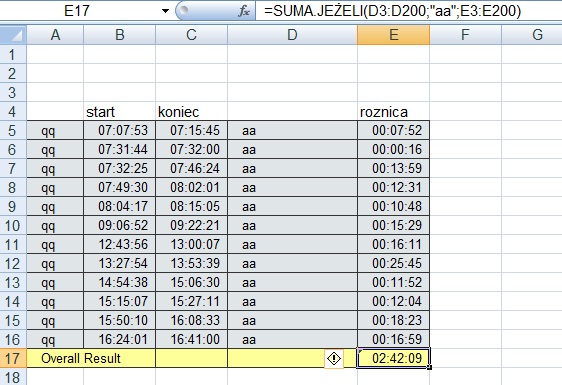Select column G header

532,35
